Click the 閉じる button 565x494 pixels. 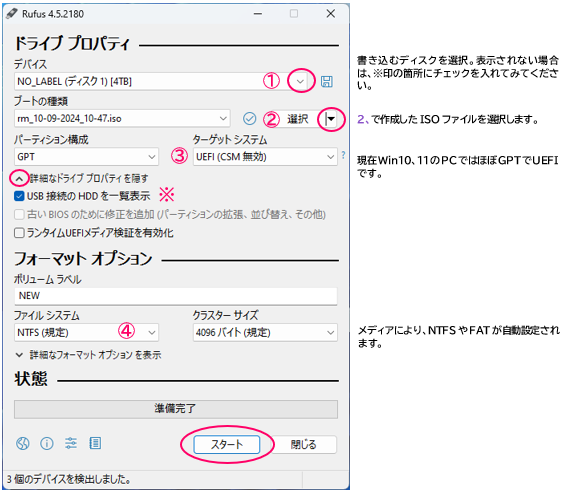click(x=303, y=444)
